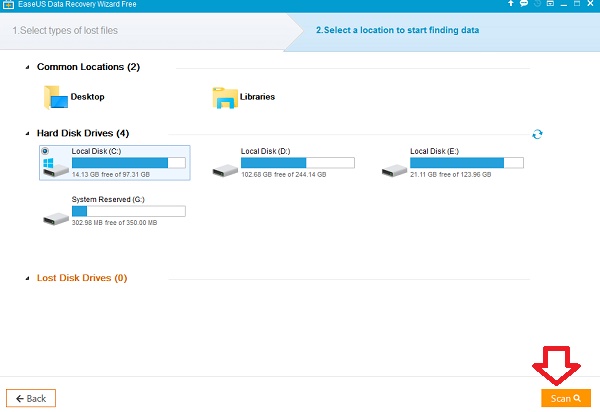Click the System Reserved (G:) drive icon
The width and height of the screenshot is (600, 412).
tap(56, 219)
